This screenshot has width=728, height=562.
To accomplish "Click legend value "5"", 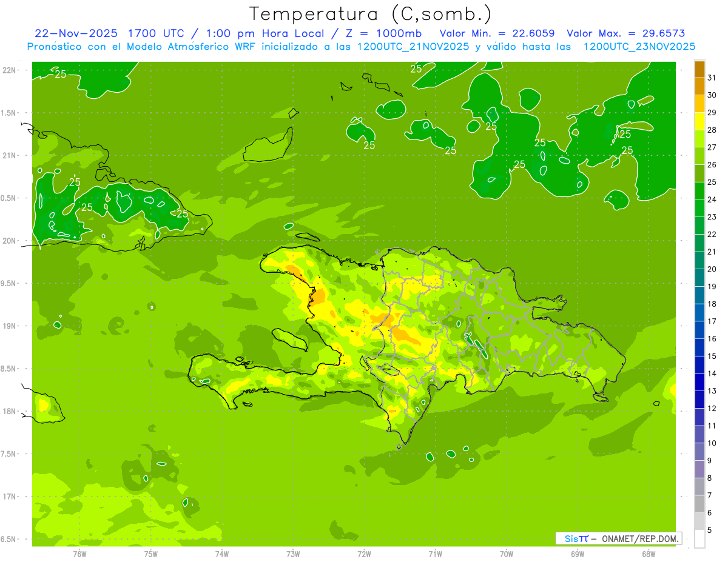I will (x=710, y=530).
